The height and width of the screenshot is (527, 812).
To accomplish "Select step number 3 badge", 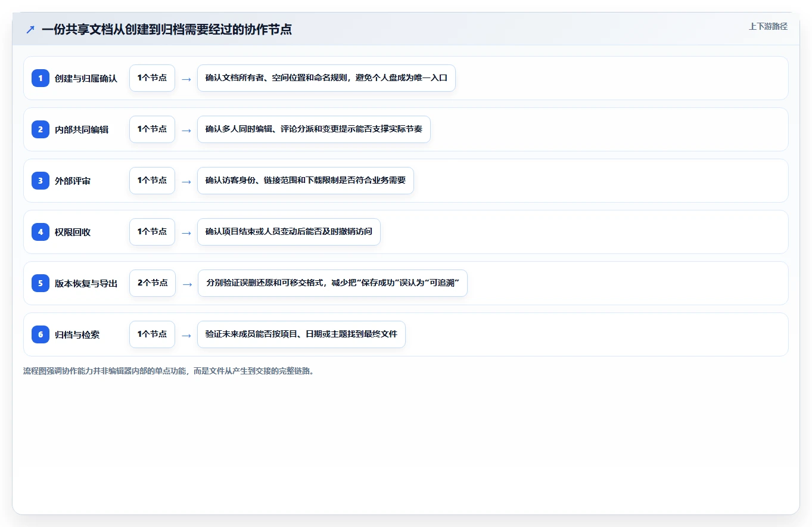I will 41,181.
